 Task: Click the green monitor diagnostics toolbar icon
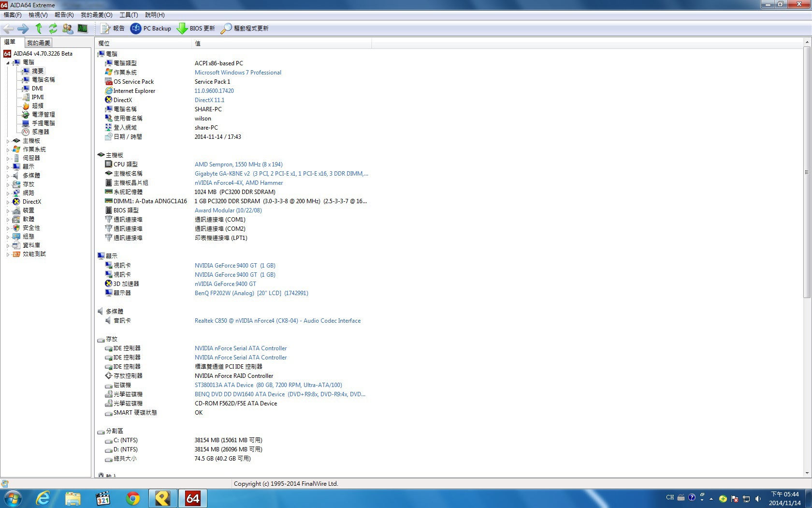[x=83, y=29]
